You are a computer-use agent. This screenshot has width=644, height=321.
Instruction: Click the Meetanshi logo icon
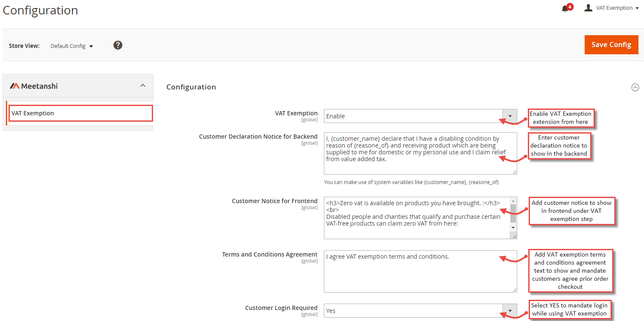point(15,86)
